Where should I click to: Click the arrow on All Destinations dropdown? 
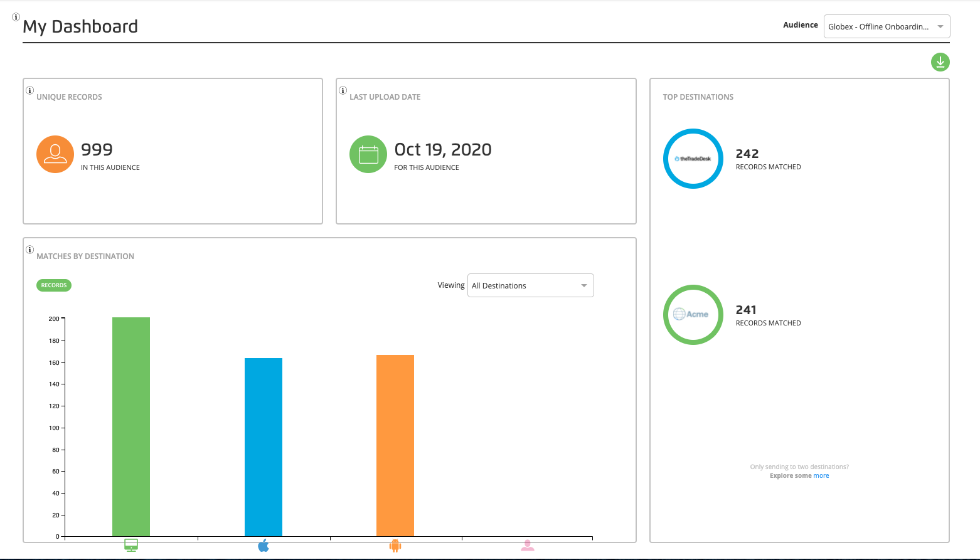[584, 285]
